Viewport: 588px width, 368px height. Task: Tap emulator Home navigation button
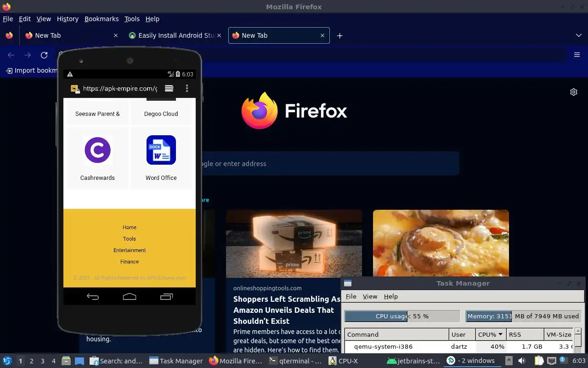pos(130,297)
